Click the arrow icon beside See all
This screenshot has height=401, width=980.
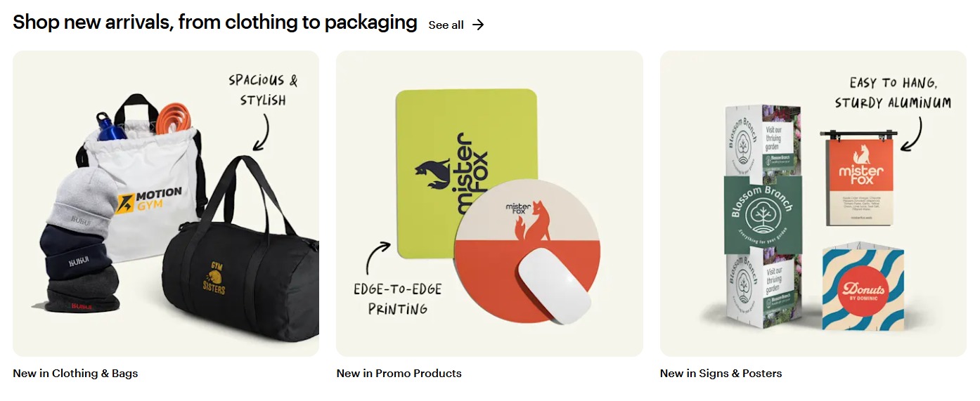click(478, 25)
